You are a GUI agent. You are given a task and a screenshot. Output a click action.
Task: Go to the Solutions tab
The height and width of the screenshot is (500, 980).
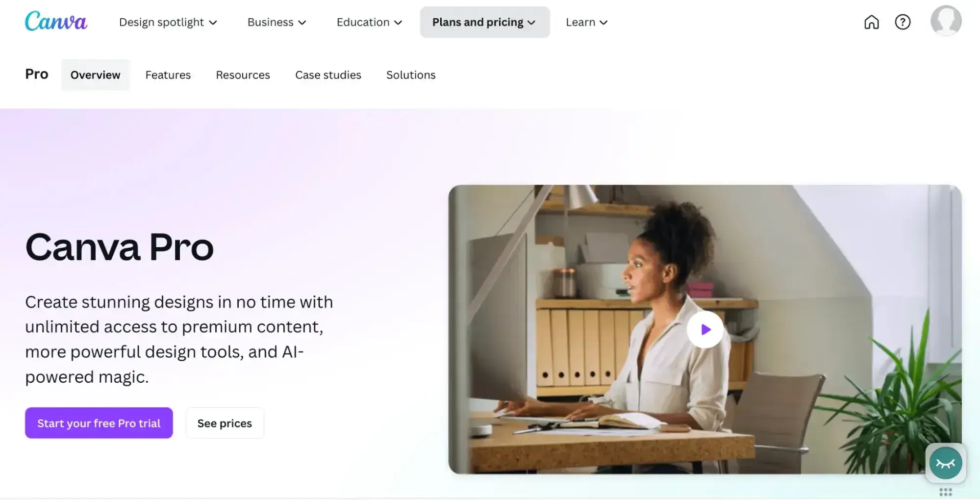[411, 75]
